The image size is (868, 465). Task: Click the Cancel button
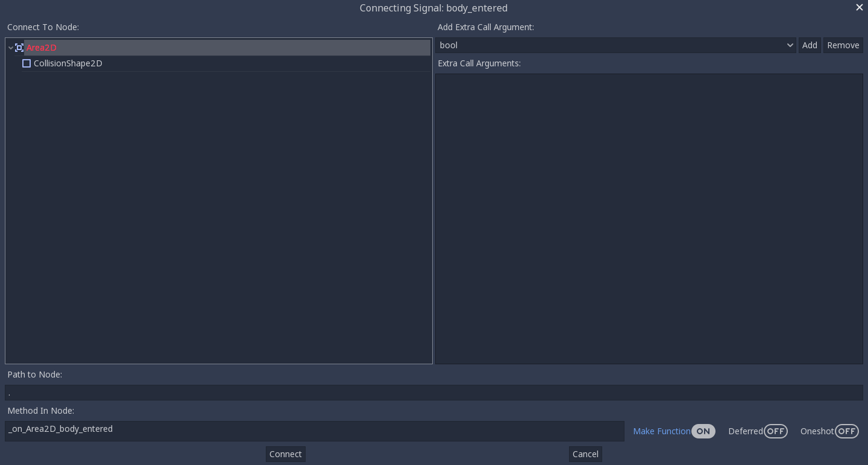coord(585,454)
